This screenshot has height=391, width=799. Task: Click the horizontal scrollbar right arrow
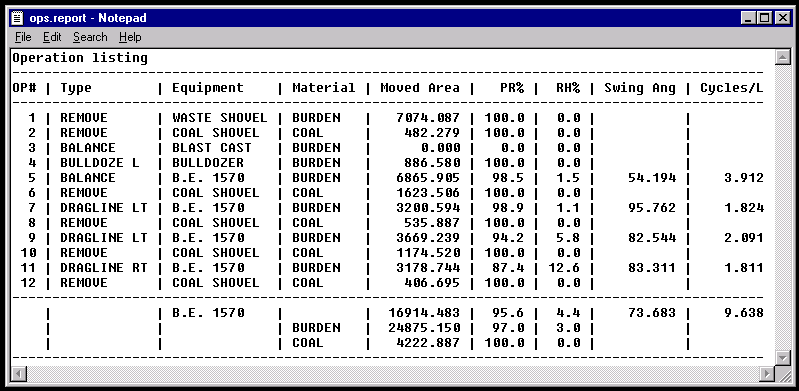pyautogui.click(x=767, y=374)
